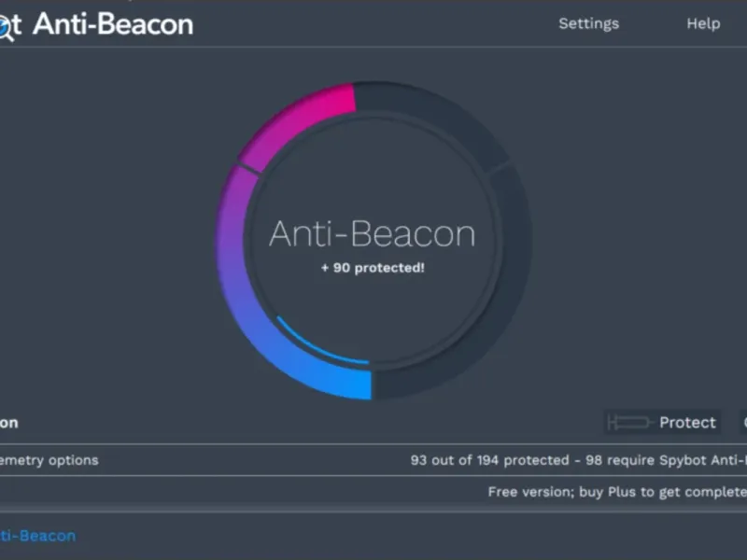Click the cut-off button right of Protect
This screenshot has width=747, height=560.
click(x=742, y=423)
